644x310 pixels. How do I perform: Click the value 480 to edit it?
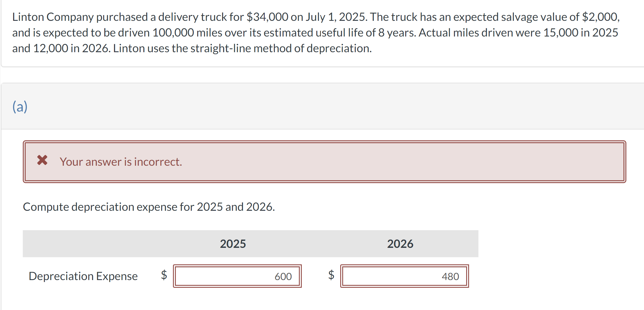coord(450,276)
